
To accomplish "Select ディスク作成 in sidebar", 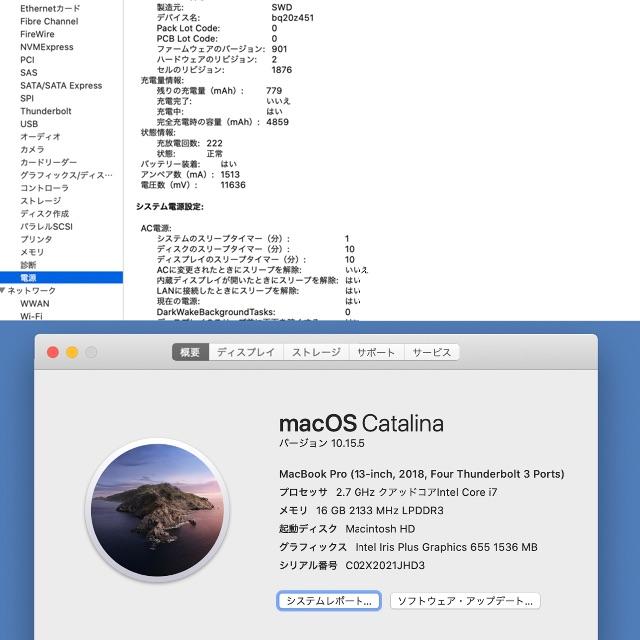I will 44,214.
